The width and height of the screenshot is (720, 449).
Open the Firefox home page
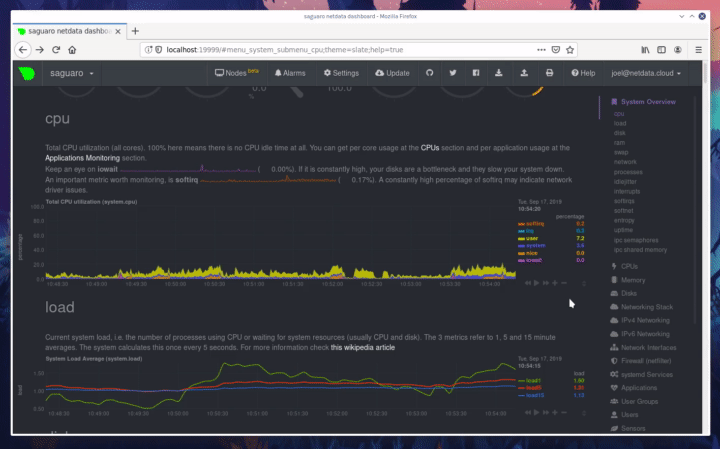point(72,50)
